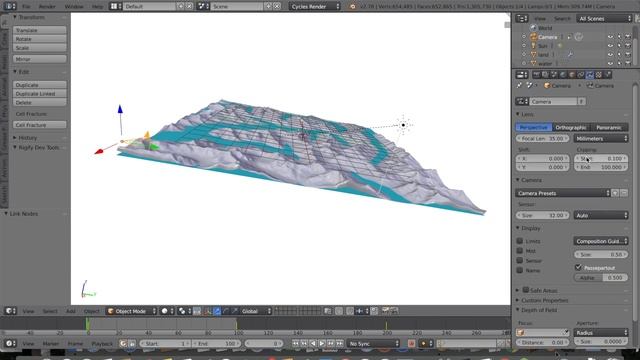Screen dimensions: 640x360
Task: Hide the Camera with its eye icon
Action: (x=610, y=37)
